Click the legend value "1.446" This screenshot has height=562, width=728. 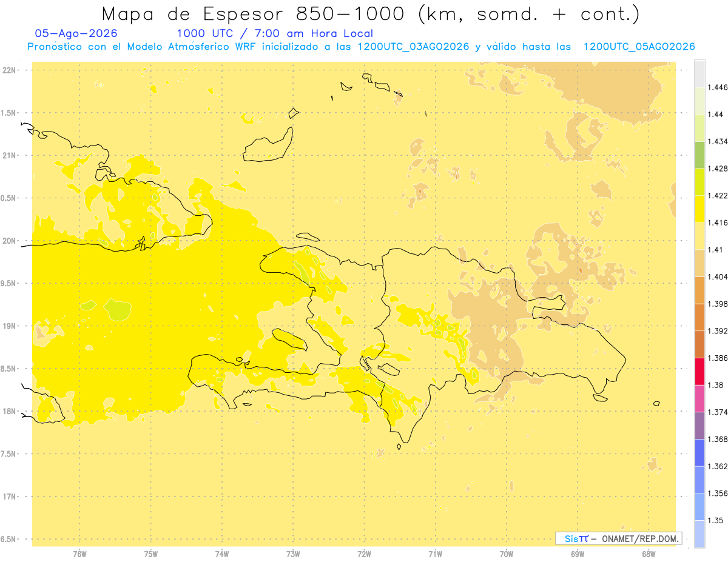point(718,87)
